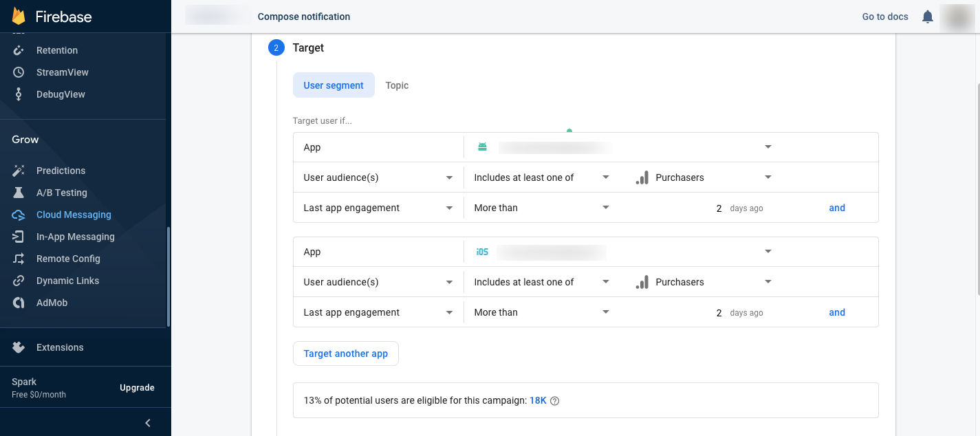Open Predictions using the wand icon
This screenshot has height=436, width=980.
coord(19,171)
